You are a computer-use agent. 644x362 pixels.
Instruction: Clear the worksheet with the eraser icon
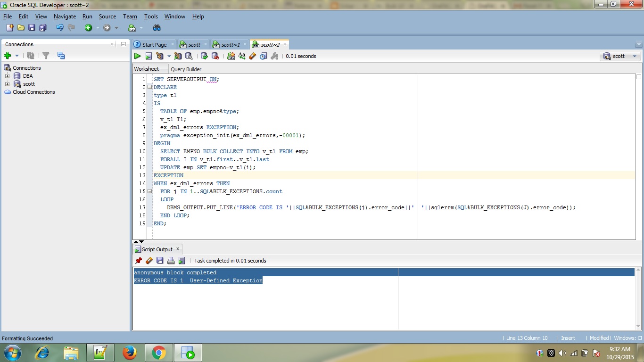252,56
